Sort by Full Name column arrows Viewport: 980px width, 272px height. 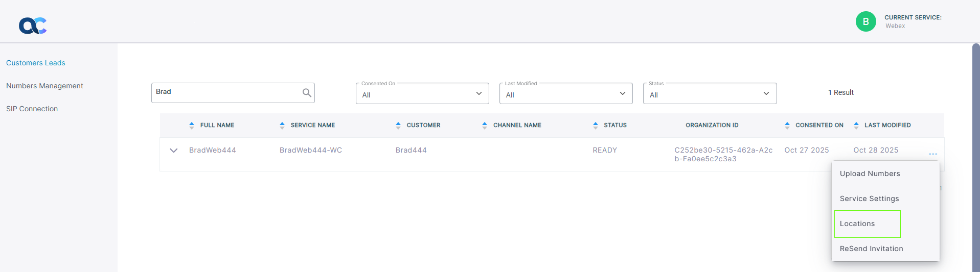pos(192,125)
